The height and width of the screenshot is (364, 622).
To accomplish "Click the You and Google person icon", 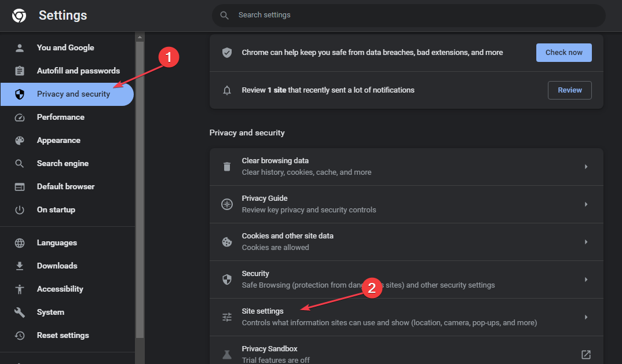I will coord(20,48).
